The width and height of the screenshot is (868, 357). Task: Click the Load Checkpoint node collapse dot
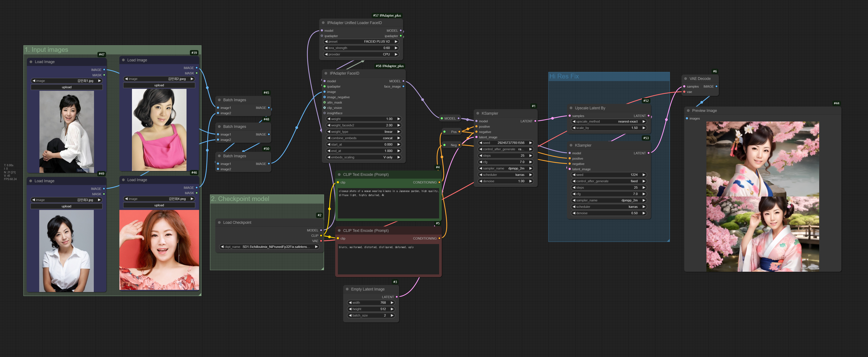pyautogui.click(x=219, y=223)
